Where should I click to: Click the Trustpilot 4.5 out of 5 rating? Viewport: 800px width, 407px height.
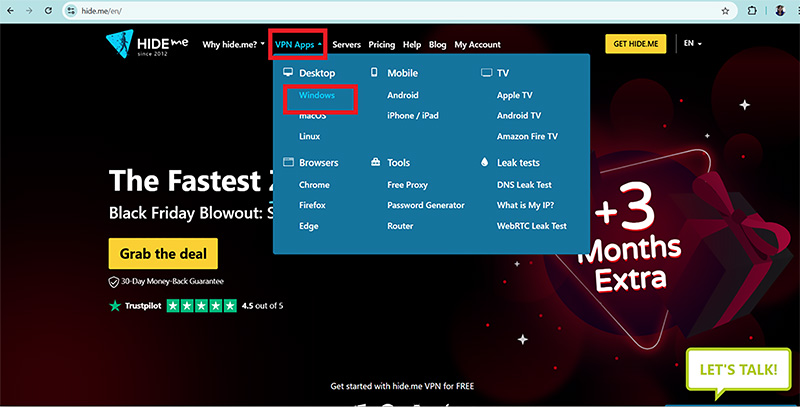click(262, 306)
